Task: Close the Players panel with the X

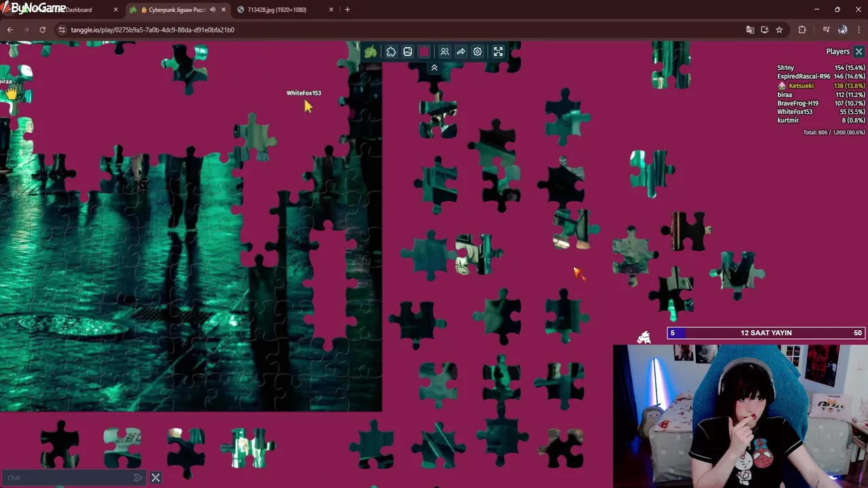Action: point(859,52)
